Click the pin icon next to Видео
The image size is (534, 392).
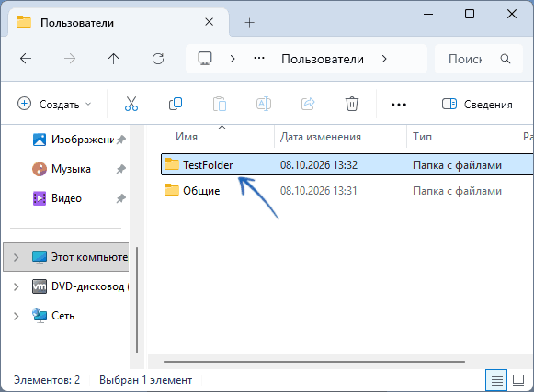click(121, 198)
